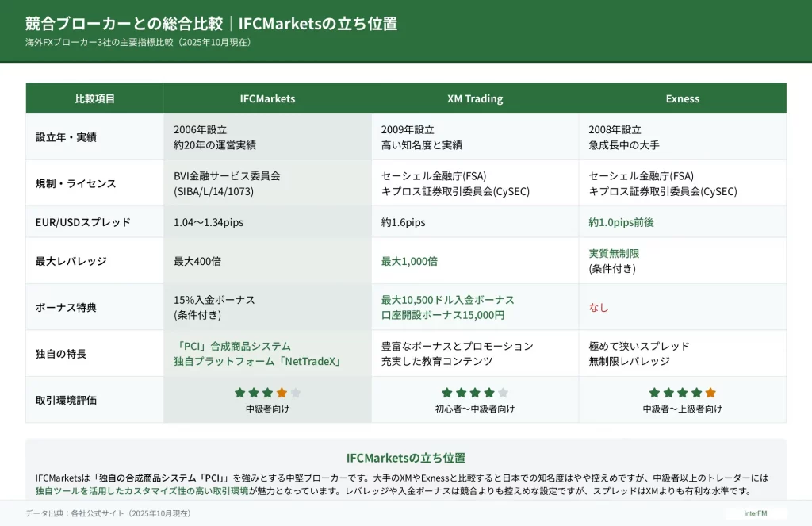This screenshot has width=812, height=526.
Task: Click the 「PCI」合成商品システム green text
Action: pos(232,347)
